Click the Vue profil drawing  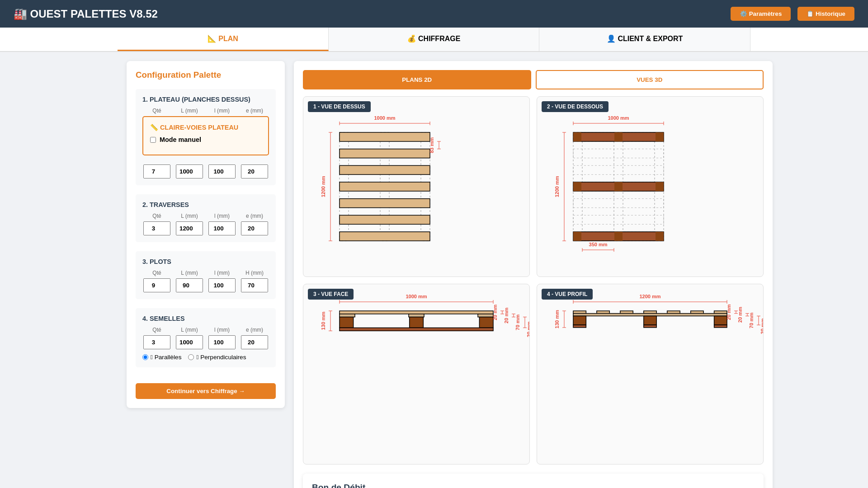[650, 319]
